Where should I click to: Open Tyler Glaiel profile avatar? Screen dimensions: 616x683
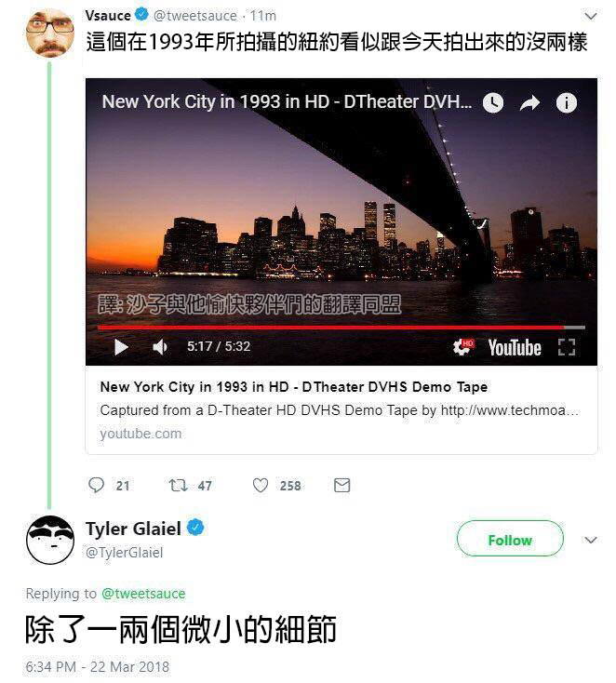50,540
